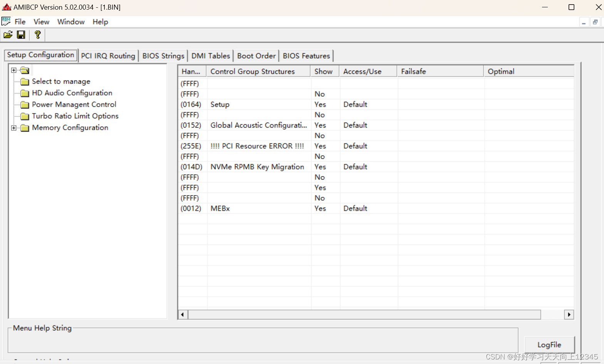Switch to the DMI Tables tab

[x=211, y=56]
